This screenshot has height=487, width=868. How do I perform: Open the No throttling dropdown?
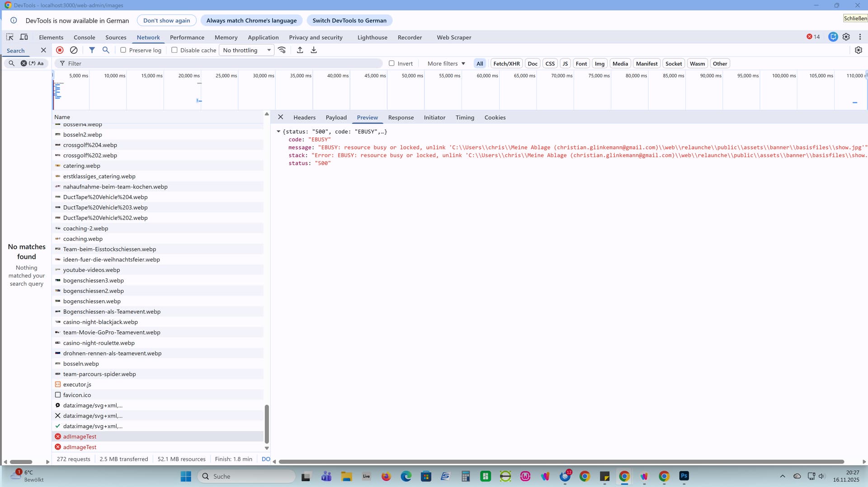[247, 50]
